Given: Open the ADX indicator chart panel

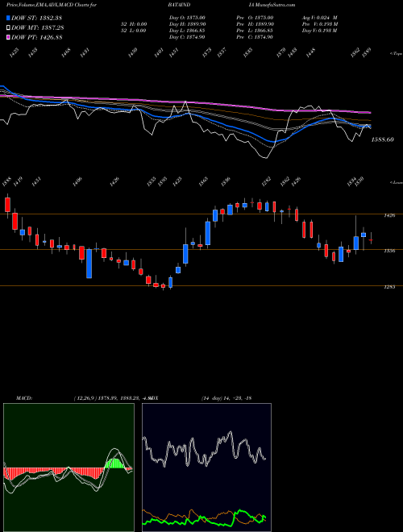Looking at the screenshot, I should click(x=206, y=468).
